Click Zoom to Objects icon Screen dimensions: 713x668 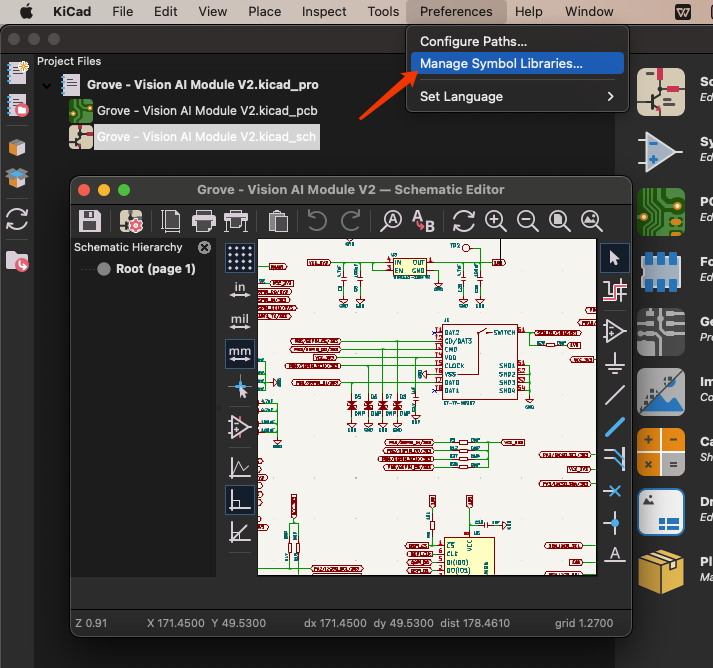(592, 221)
